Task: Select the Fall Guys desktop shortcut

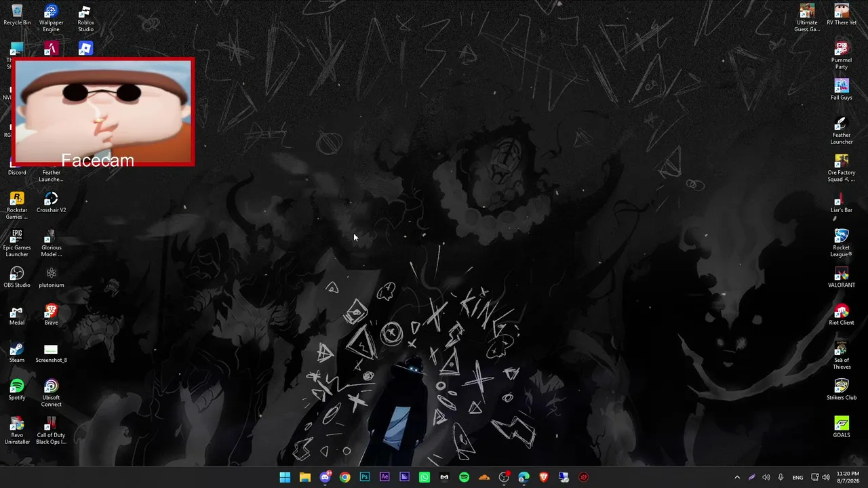Action: (842, 89)
